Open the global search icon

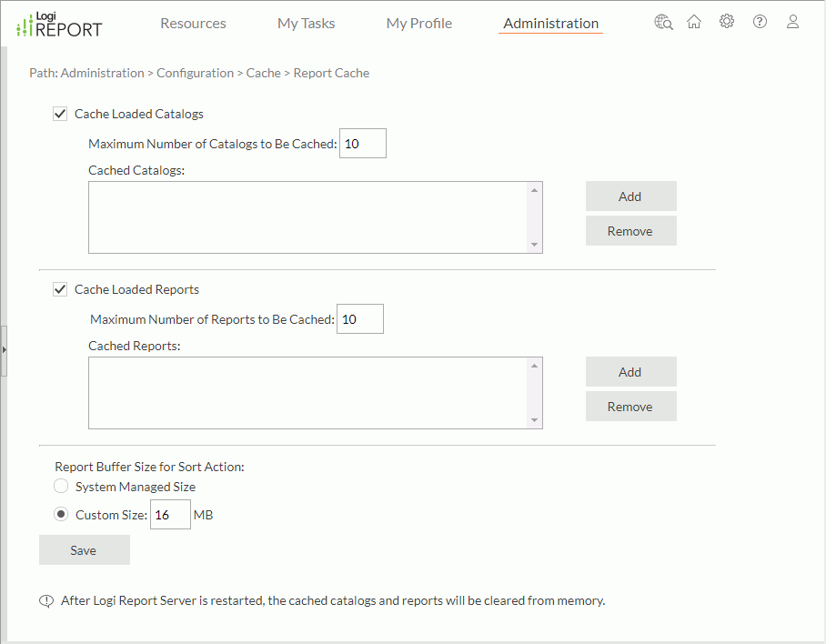coord(664,21)
